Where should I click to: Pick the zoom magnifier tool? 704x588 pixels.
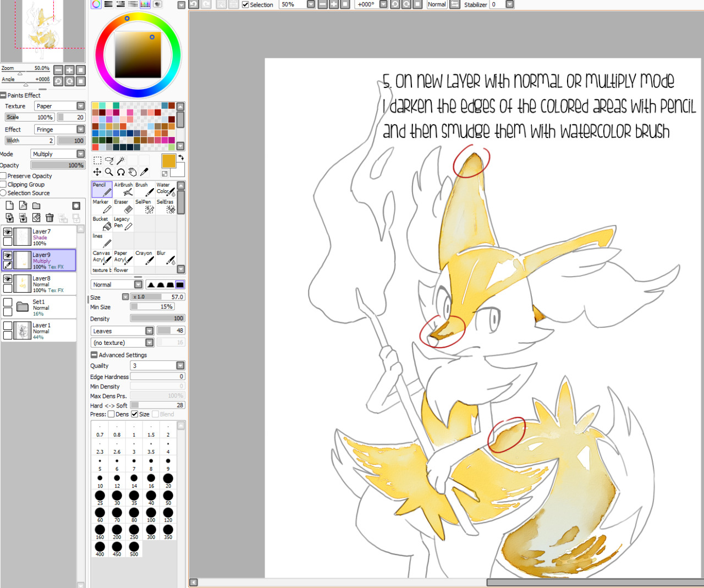[109, 172]
